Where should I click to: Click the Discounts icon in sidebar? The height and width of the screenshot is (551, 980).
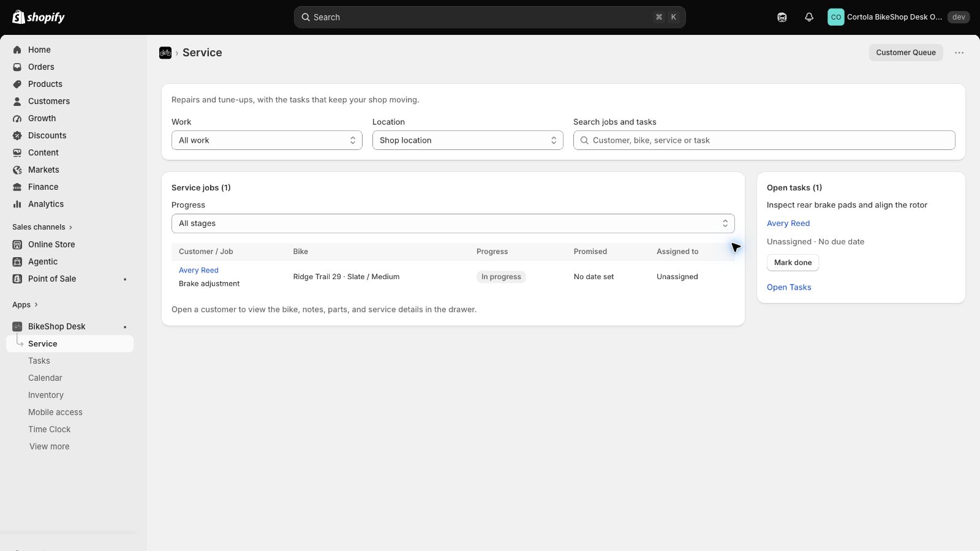[17, 135]
